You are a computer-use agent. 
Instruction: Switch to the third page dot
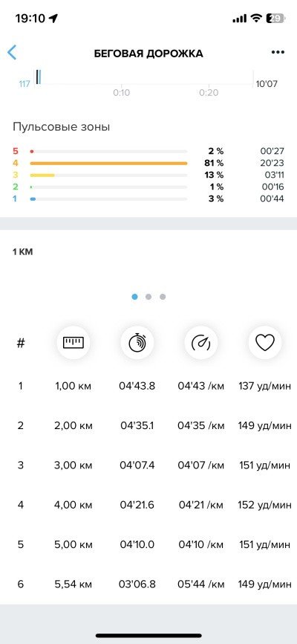[x=163, y=297]
